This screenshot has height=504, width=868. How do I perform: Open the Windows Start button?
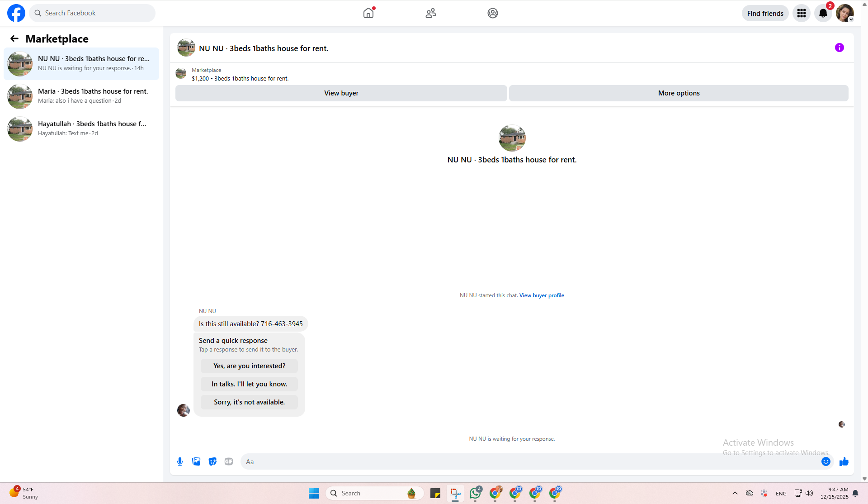[314, 493]
